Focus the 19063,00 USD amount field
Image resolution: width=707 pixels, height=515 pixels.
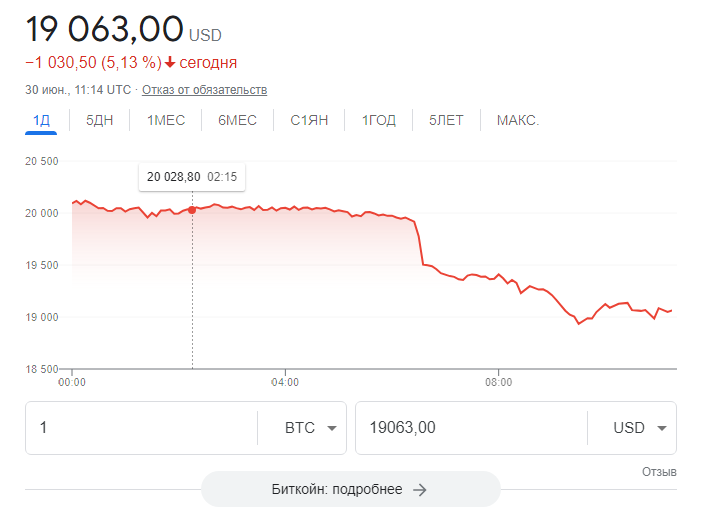tap(471, 428)
